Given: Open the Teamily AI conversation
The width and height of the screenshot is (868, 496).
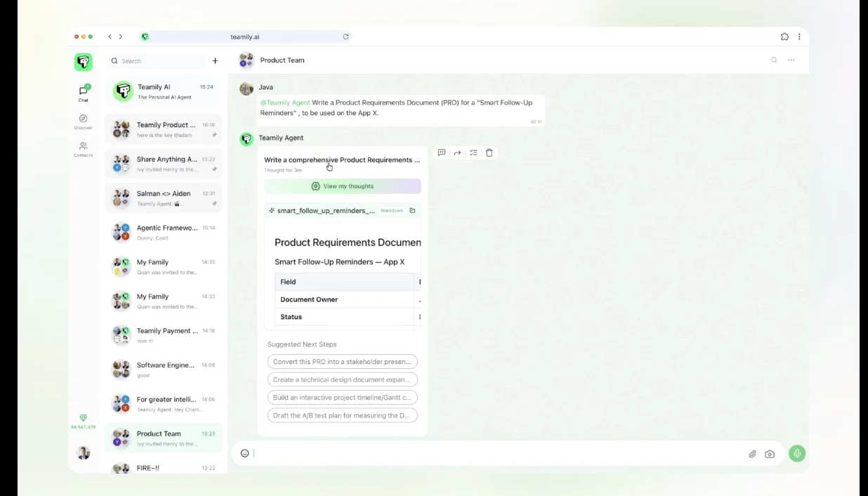Looking at the screenshot, I should click(x=163, y=91).
